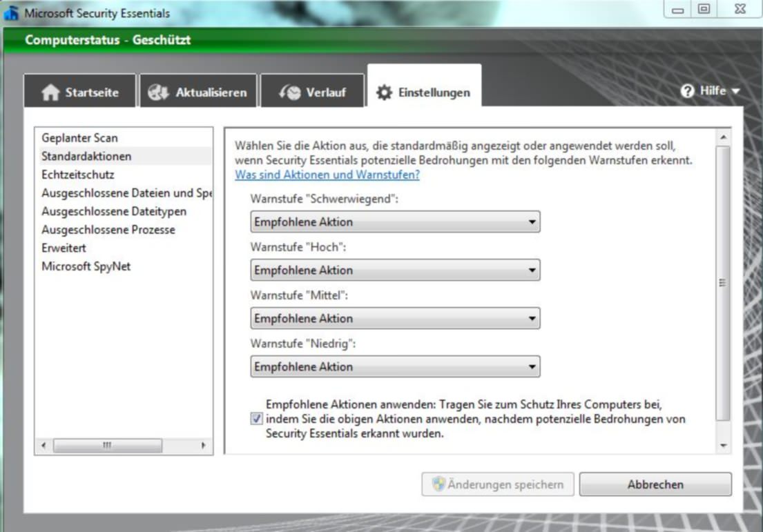This screenshot has height=532, width=763.
Task: Click the Warnstufe "Mittel" label
Action: point(299,295)
